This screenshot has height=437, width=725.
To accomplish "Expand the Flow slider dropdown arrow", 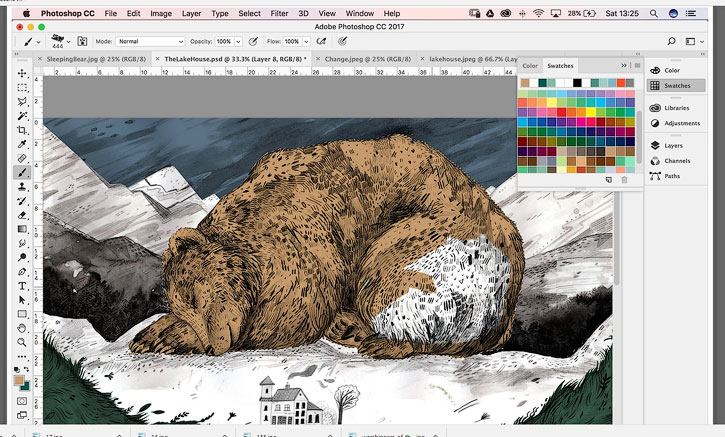I will pyautogui.click(x=306, y=42).
